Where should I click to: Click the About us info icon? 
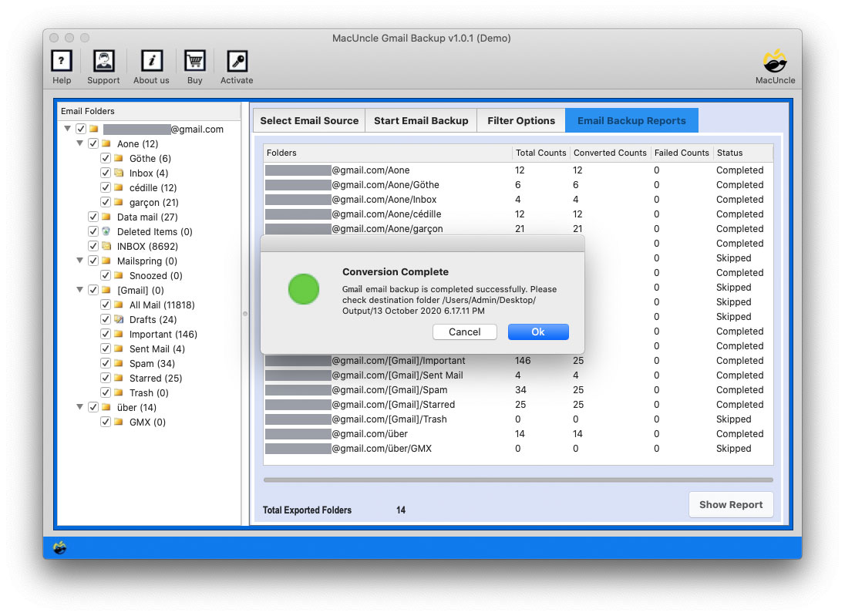point(150,62)
